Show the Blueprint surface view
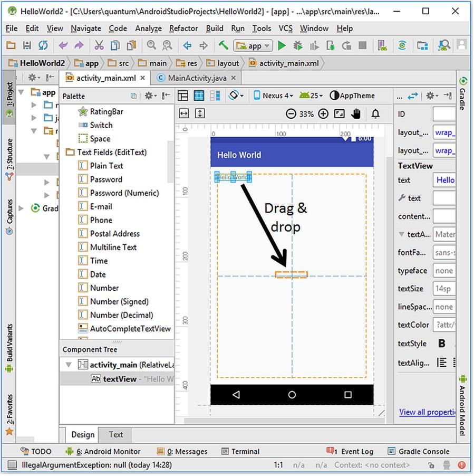 [199, 96]
